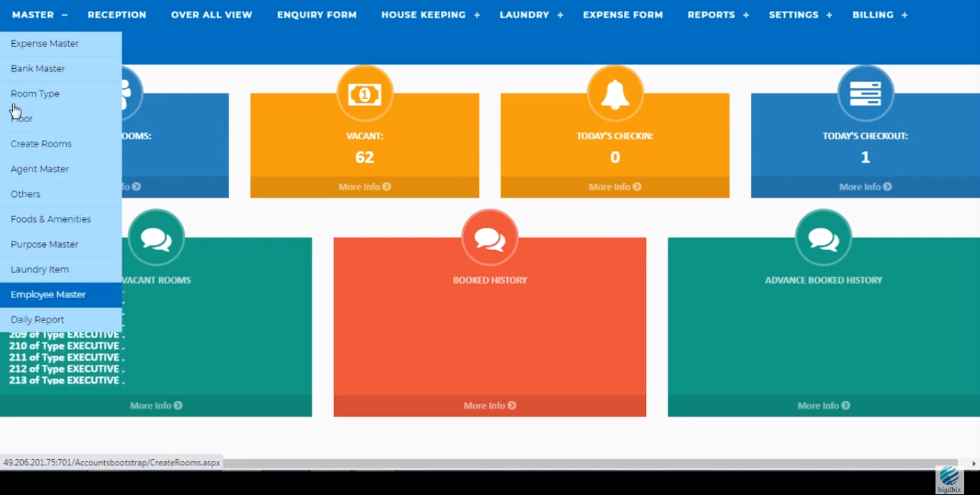
Task: Click the chat icon above Advance Booked History
Action: tap(823, 239)
